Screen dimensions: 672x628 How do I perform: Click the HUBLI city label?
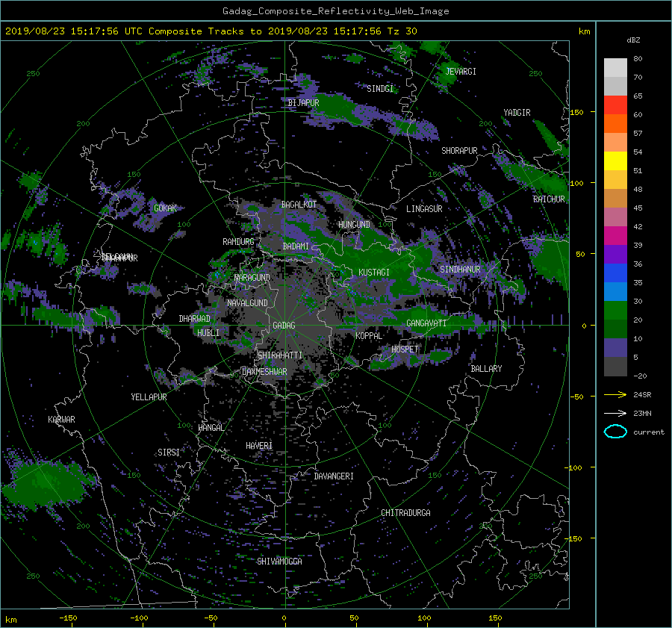point(208,333)
